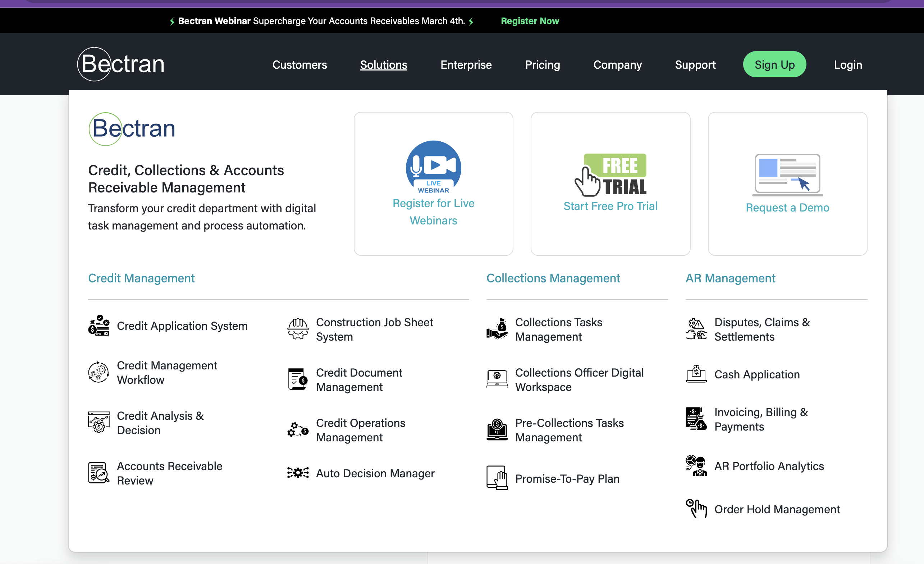The image size is (924, 564).
Task: Click the Credit Analysis & Decision icon
Action: pos(99,423)
